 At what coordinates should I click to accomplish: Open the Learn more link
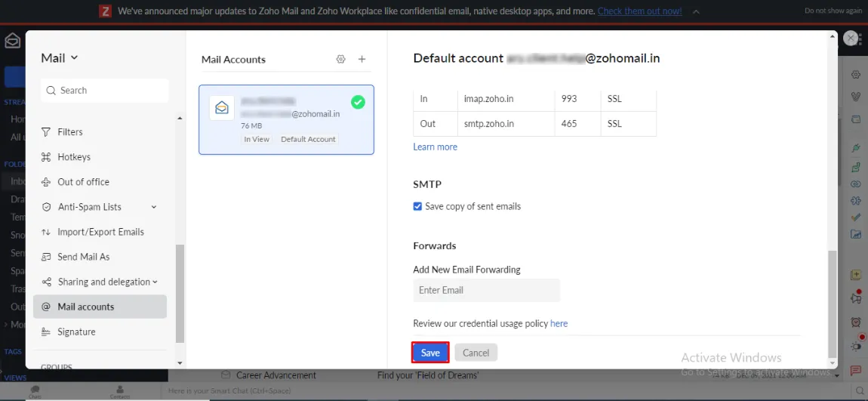click(x=435, y=147)
